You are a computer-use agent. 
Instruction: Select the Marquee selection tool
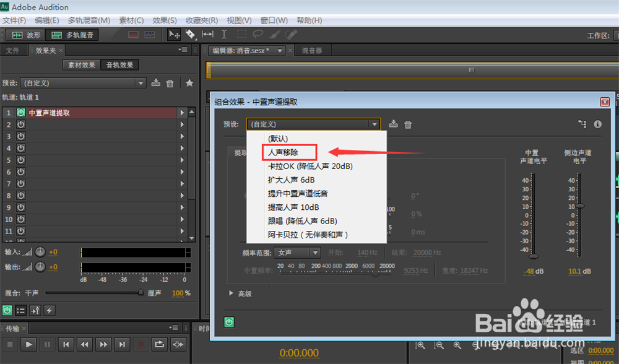tap(241, 35)
